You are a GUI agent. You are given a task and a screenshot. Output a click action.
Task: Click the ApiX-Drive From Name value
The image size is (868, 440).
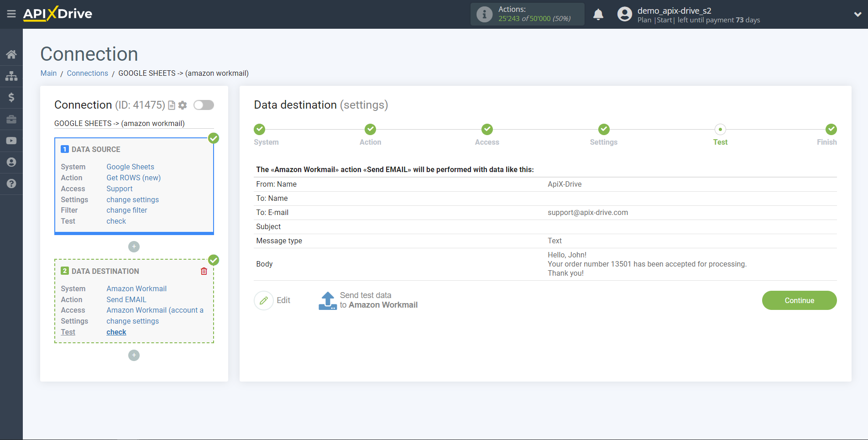click(565, 184)
